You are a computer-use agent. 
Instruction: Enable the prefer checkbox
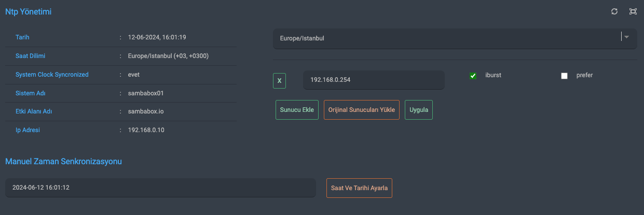564,76
